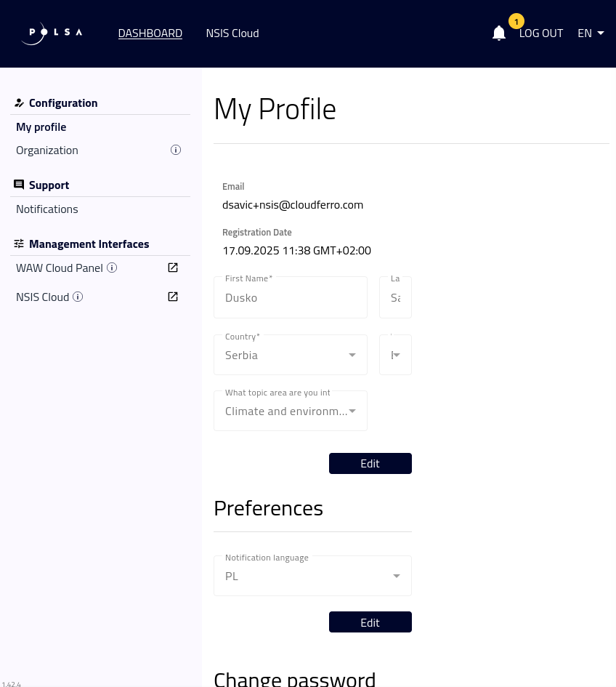Click the POLSA logo

point(51,33)
